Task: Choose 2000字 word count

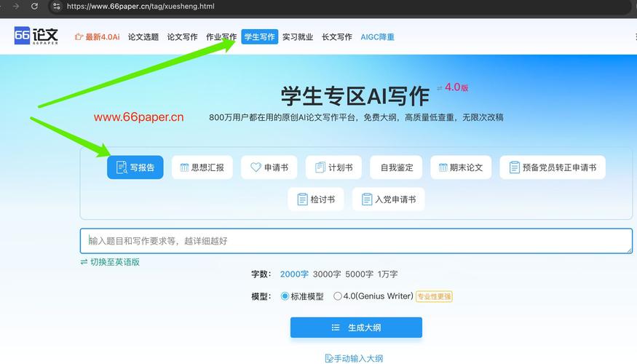Action: pyautogui.click(x=294, y=274)
